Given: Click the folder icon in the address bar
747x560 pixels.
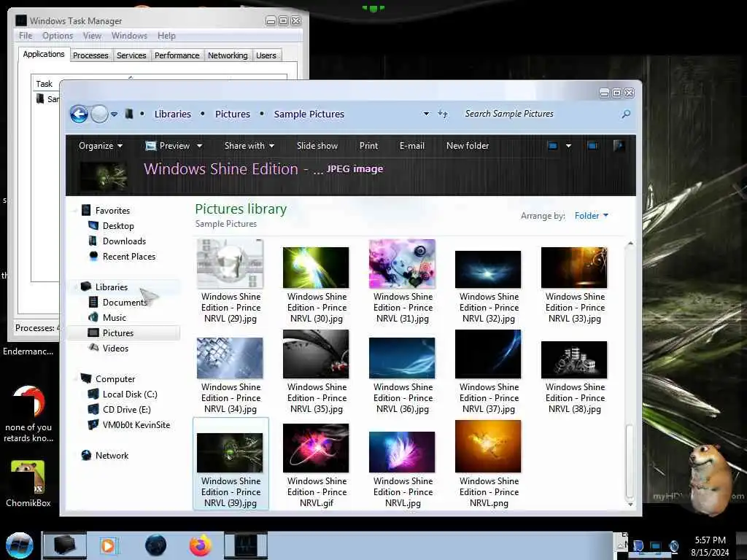Looking at the screenshot, I should point(128,114).
